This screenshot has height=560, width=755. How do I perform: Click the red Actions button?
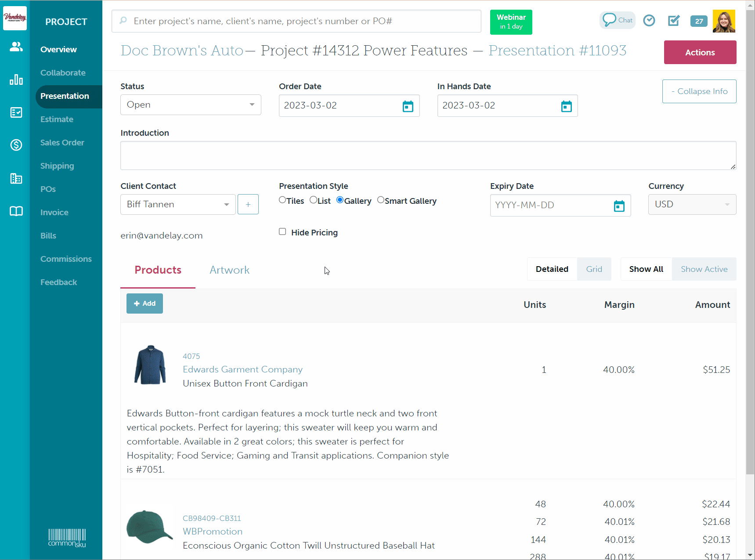click(x=700, y=52)
